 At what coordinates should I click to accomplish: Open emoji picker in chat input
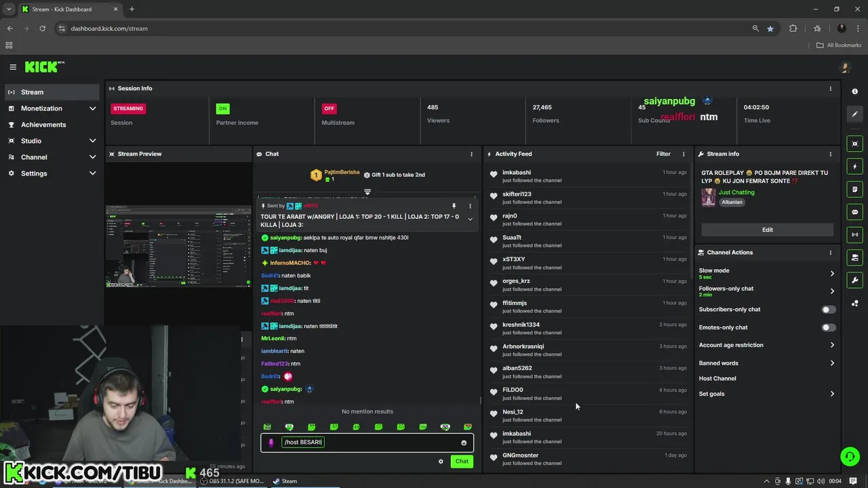click(x=464, y=443)
